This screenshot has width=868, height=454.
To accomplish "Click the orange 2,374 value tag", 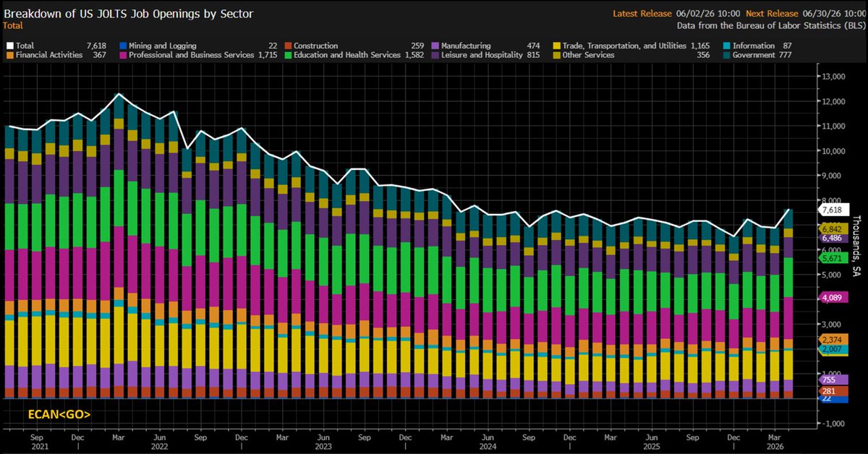I will (833, 340).
